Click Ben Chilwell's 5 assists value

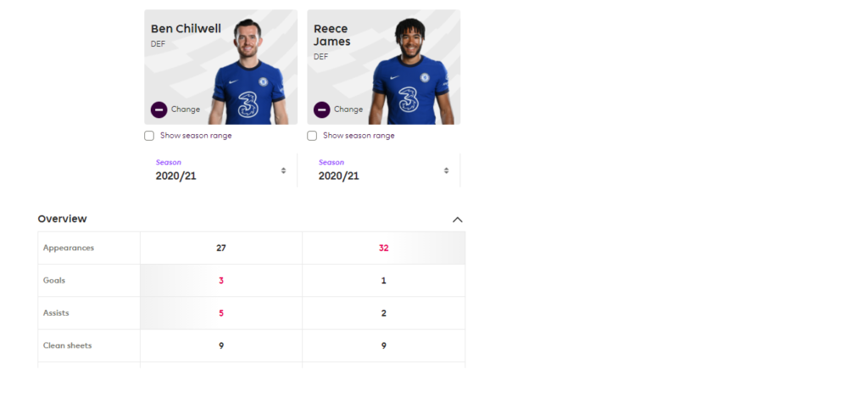coord(221,313)
